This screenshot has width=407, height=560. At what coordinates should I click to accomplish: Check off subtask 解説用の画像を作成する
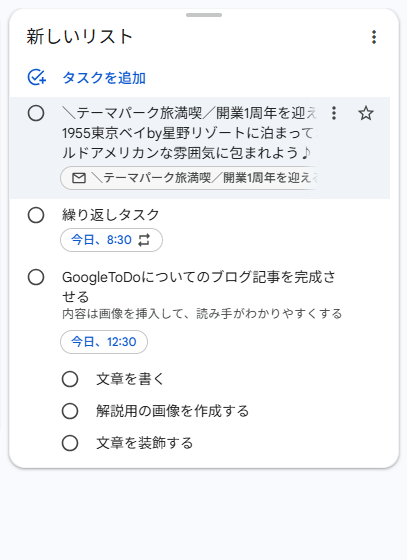pyautogui.click(x=70, y=411)
